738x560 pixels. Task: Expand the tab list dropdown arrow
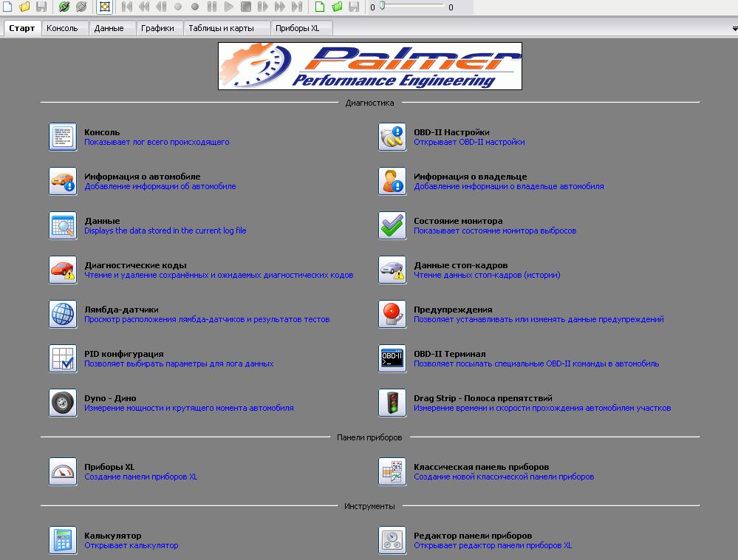pos(731,28)
